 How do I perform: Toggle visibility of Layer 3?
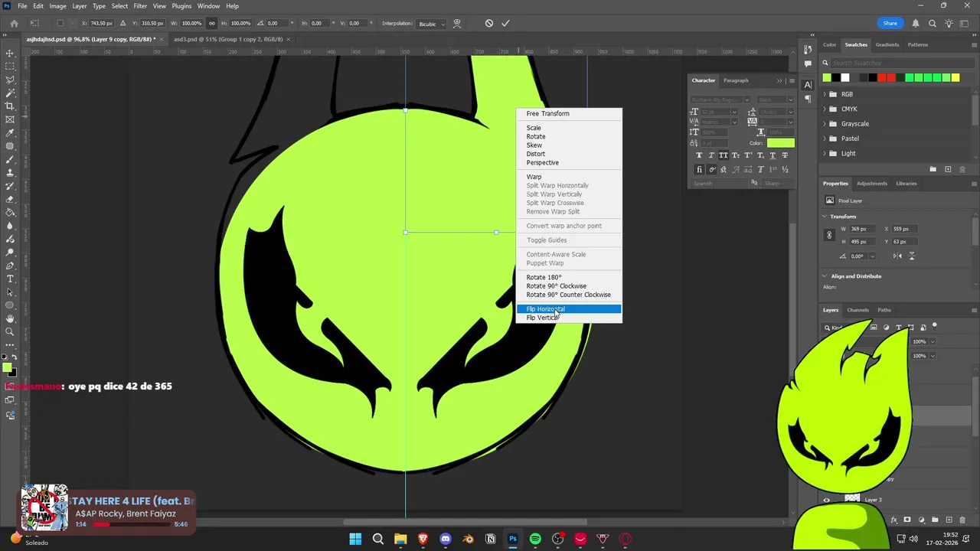(826, 500)
